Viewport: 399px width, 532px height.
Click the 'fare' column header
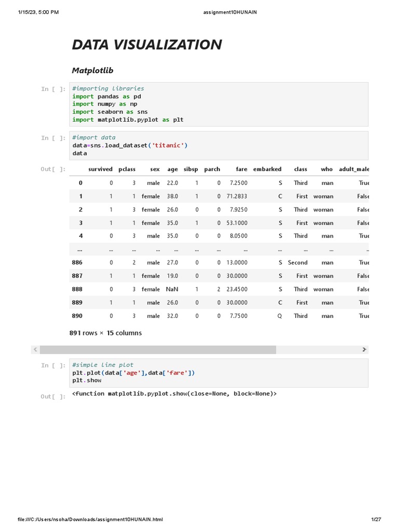(x=241, y=169)
